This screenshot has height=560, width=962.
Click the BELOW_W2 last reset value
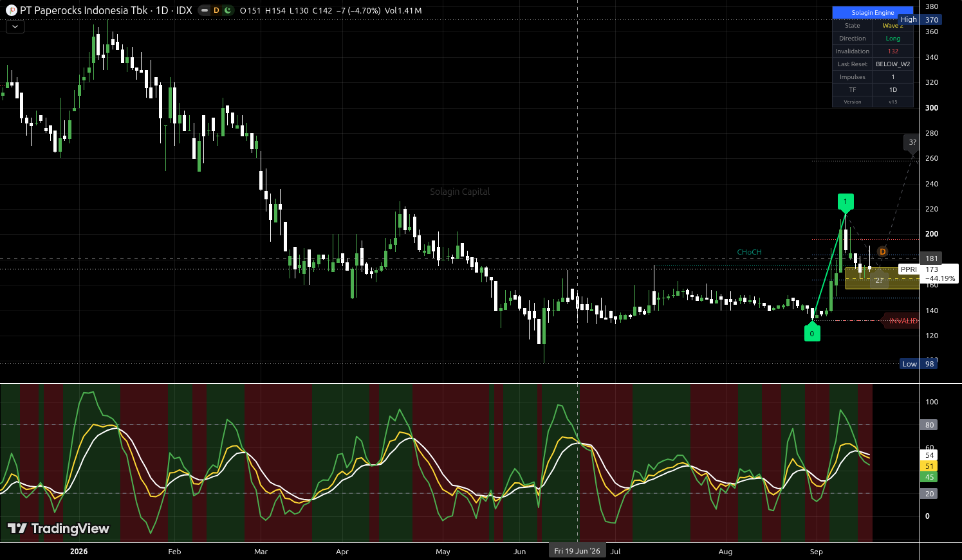(893, 64)
